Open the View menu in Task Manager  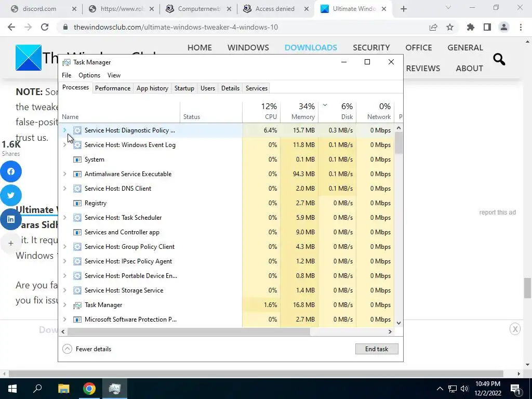coord(114,75)
